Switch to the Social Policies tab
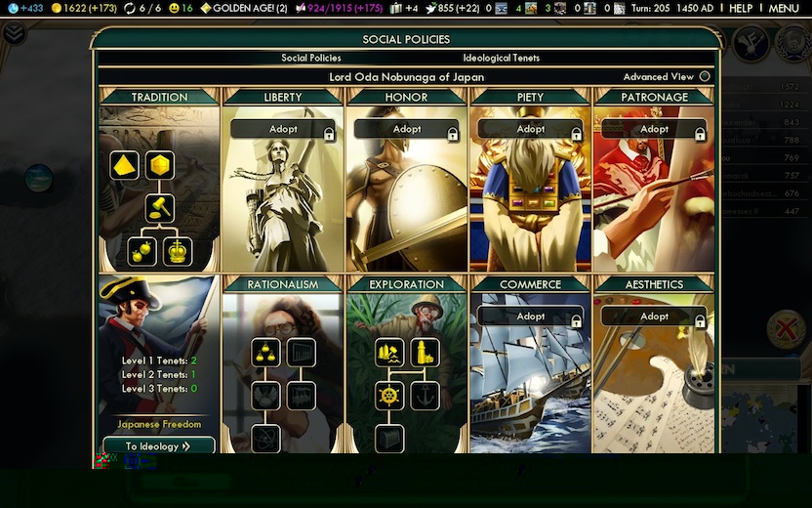This screenshot has width=812, height=508. (x=310, y=58)
